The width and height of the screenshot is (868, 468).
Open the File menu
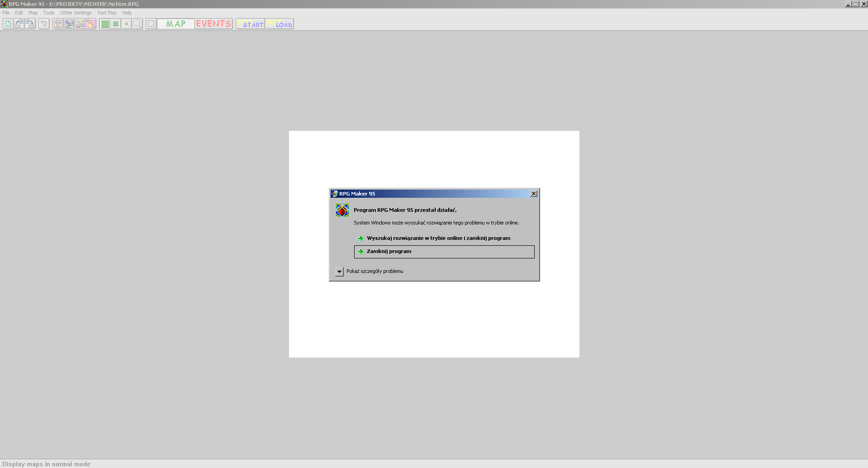(x=6, y=13)
